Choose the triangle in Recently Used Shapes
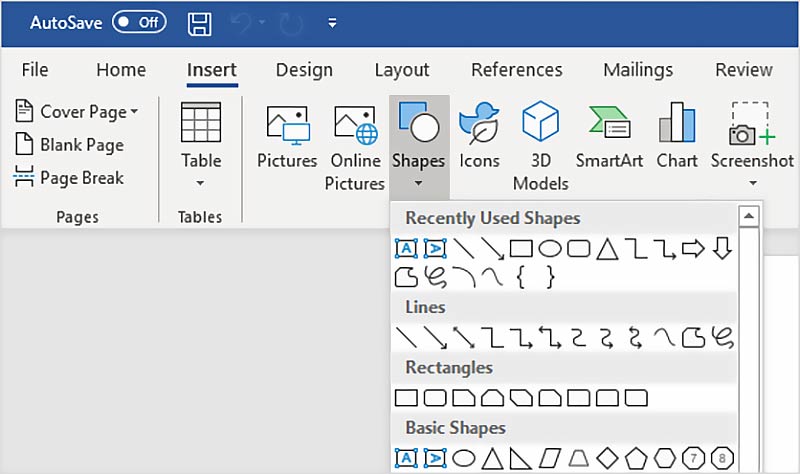Viewport: 800px width, 474px height. pos(607,249)
